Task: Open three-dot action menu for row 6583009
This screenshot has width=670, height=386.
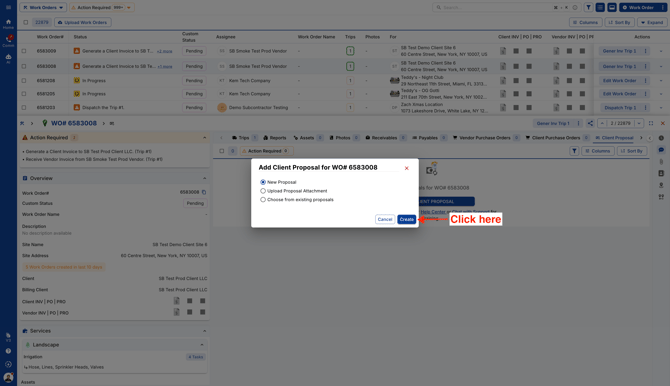Action: [646, 51]
